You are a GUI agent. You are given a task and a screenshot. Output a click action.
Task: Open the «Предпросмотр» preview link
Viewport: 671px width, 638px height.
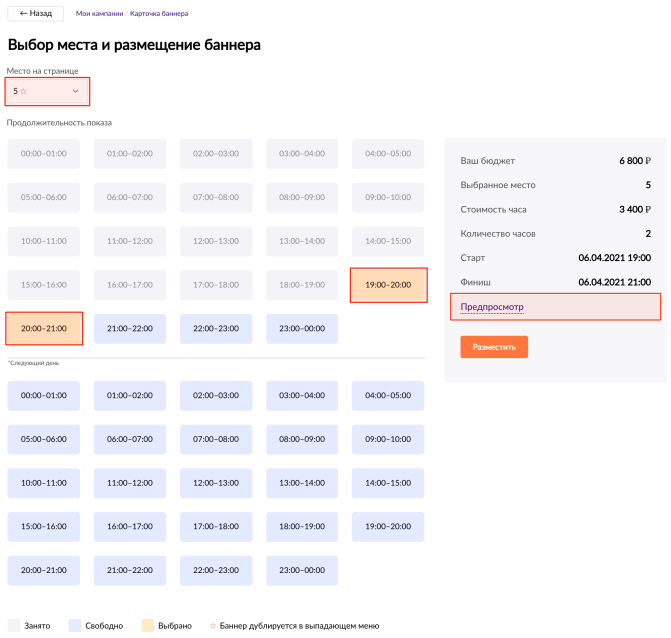tap(492, 307)
